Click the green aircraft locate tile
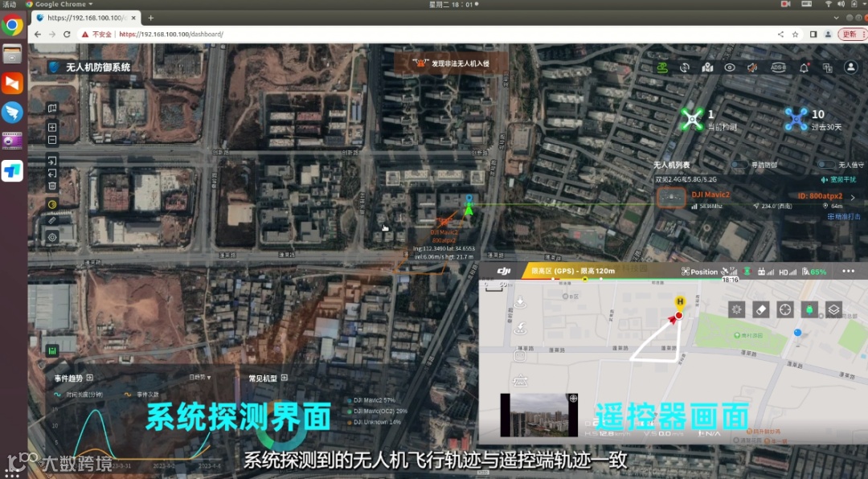This screenshot has height=479, width=868. click(x=809, y=309)
